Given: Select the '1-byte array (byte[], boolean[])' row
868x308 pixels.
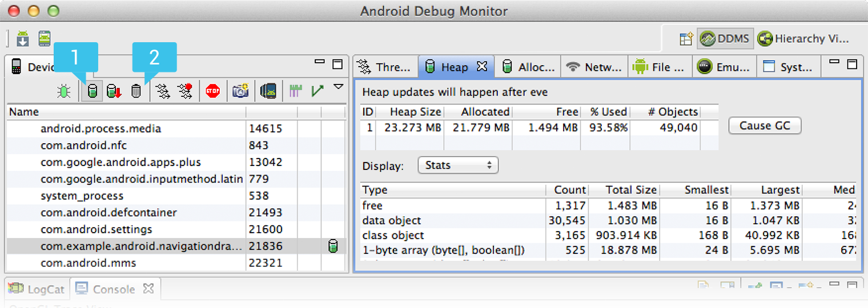Looking at the screenshot, I should 609,250.
